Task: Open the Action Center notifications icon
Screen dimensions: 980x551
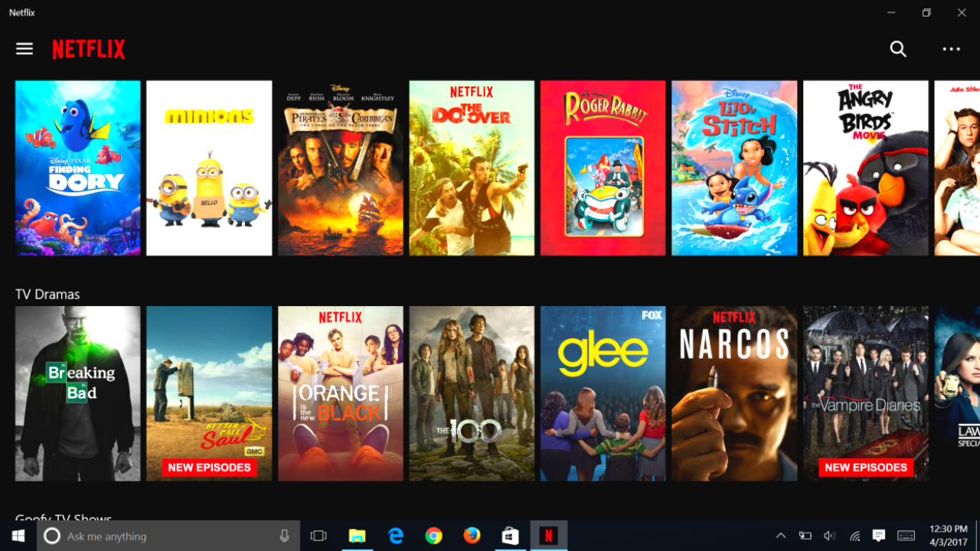Action: [x=879, y=536]
